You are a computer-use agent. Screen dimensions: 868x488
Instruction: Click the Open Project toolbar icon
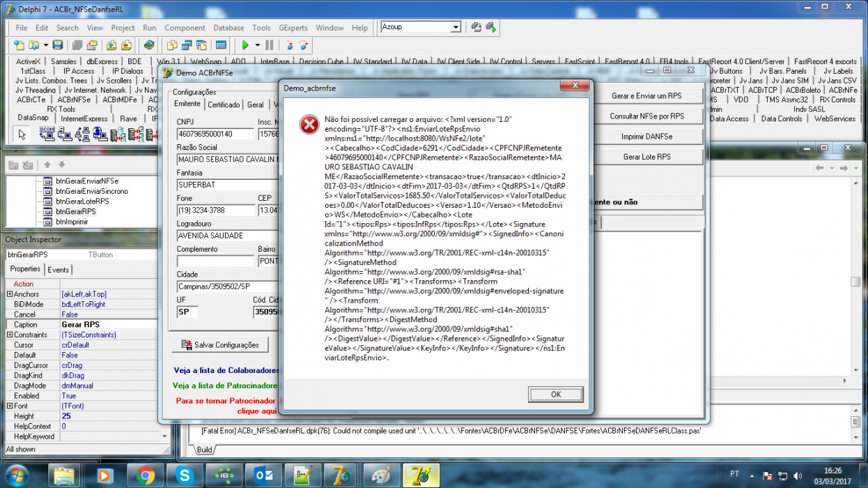(92, 45)
